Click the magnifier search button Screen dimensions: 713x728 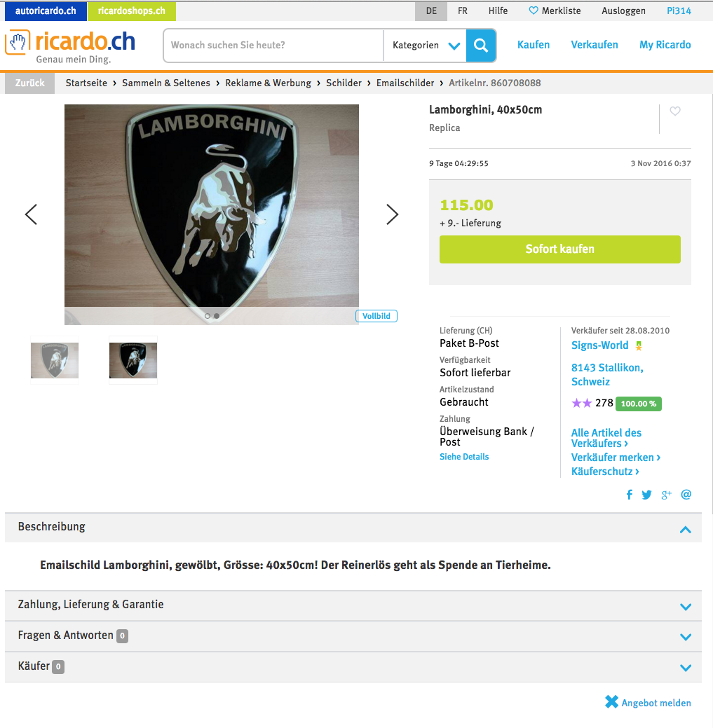481,45
